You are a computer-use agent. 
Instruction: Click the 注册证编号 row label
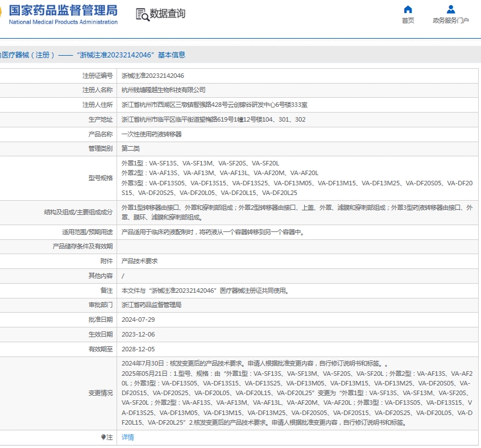pyautogui.click(x=98, y=76)
